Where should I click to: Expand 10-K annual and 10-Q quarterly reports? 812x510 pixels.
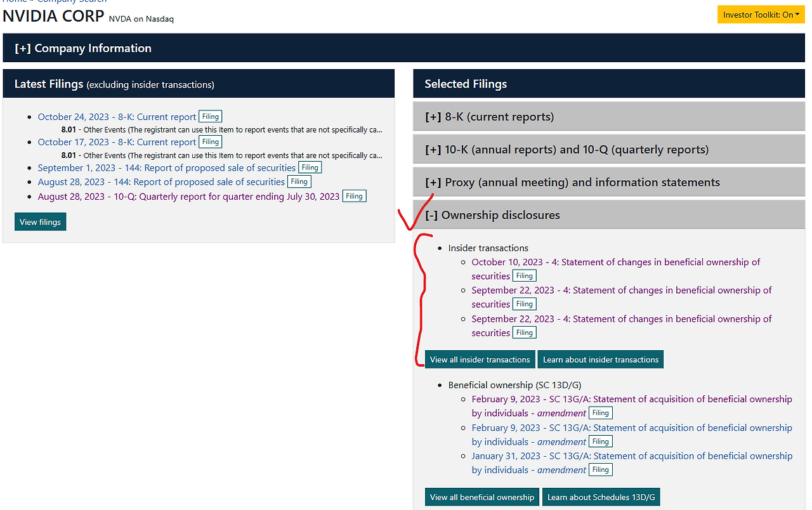click(x=609, y=150)
